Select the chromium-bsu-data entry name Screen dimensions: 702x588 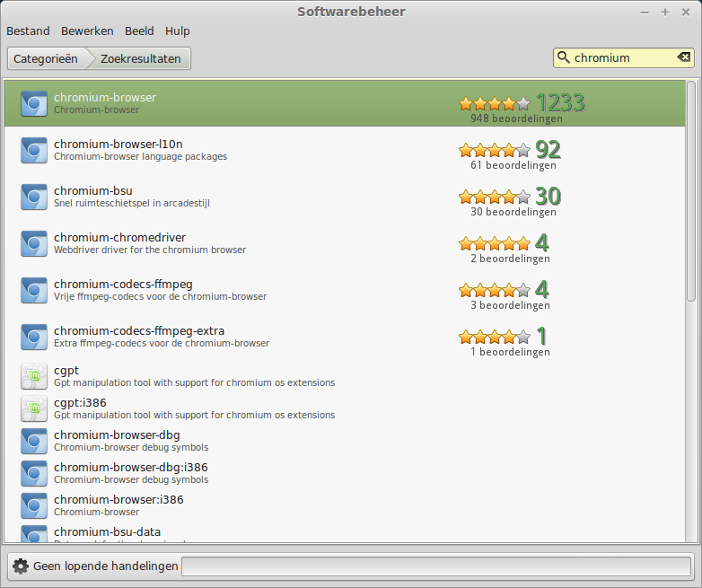[x=108, y=532]
